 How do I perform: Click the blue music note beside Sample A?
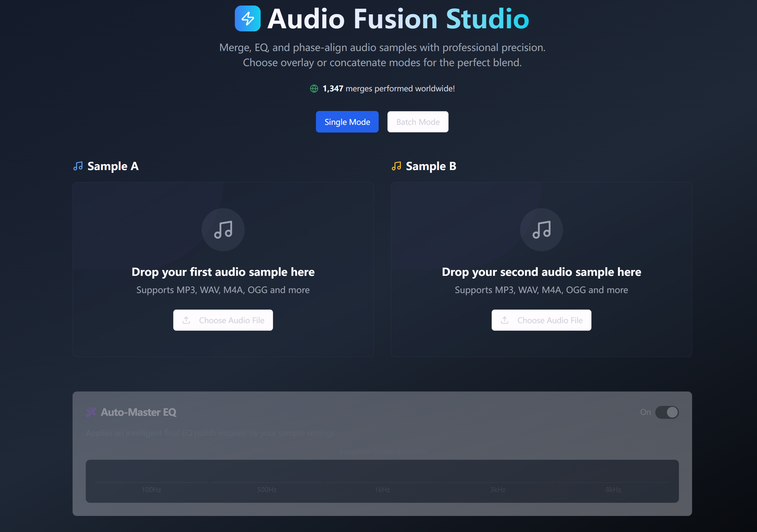point(78,166)
